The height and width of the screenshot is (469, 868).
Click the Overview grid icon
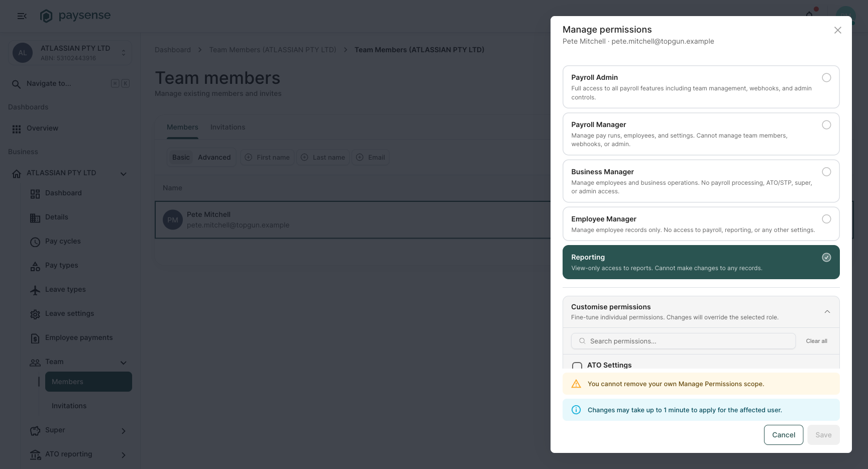17,129
